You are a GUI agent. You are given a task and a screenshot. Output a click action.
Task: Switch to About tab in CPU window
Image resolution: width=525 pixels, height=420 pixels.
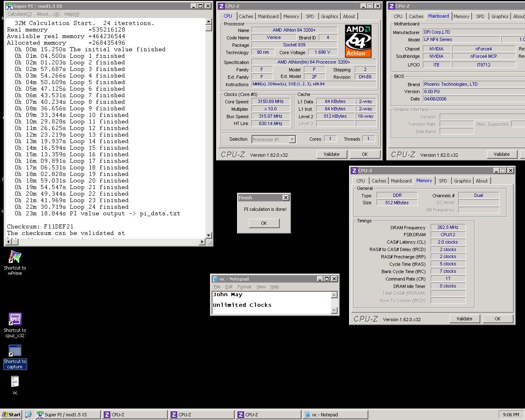pyautogui.click(x=349, y=16)
